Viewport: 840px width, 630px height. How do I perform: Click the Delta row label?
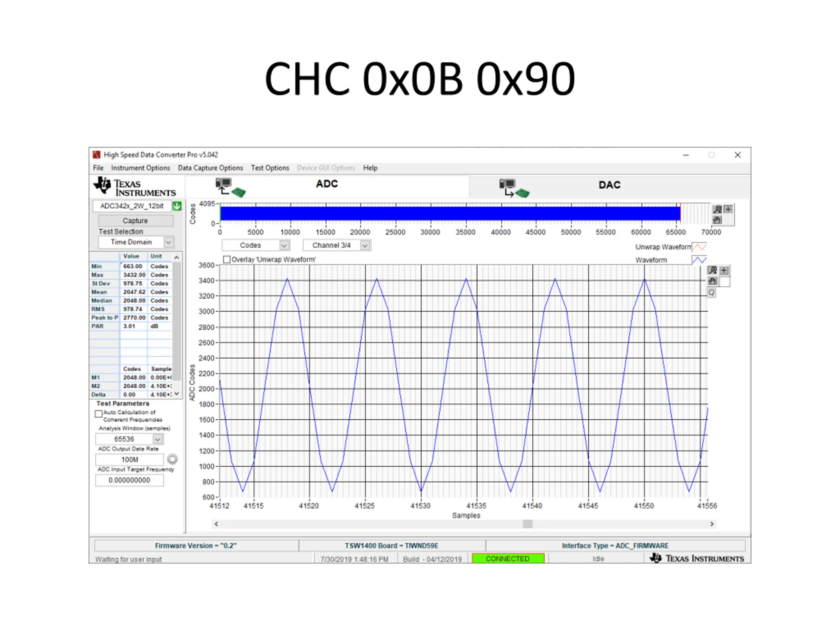(x=99, y=394)
